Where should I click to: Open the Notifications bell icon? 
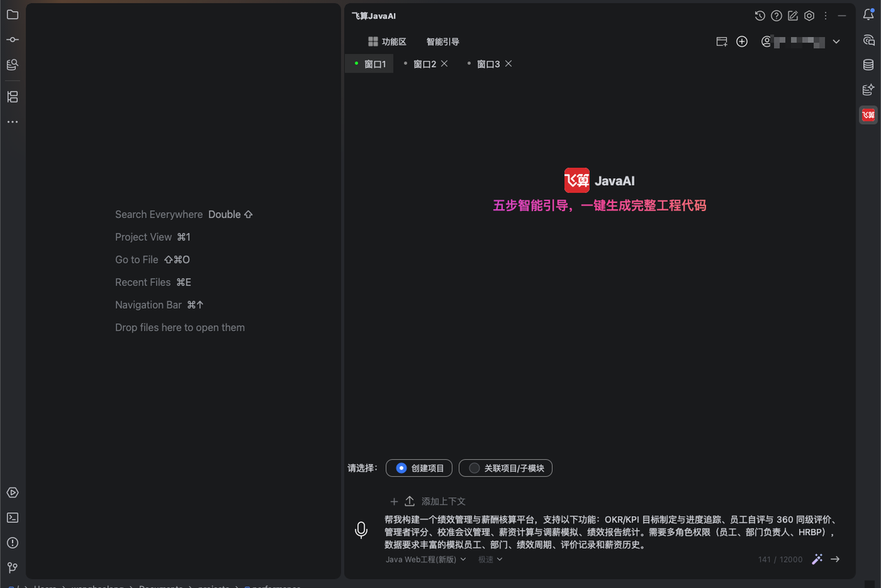(869, 14)
